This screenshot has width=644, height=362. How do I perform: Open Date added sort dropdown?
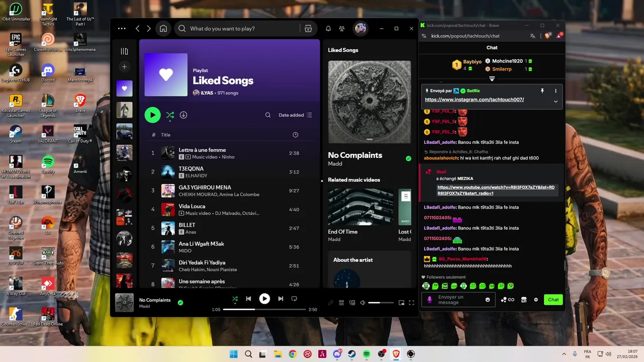pos(295,115)
